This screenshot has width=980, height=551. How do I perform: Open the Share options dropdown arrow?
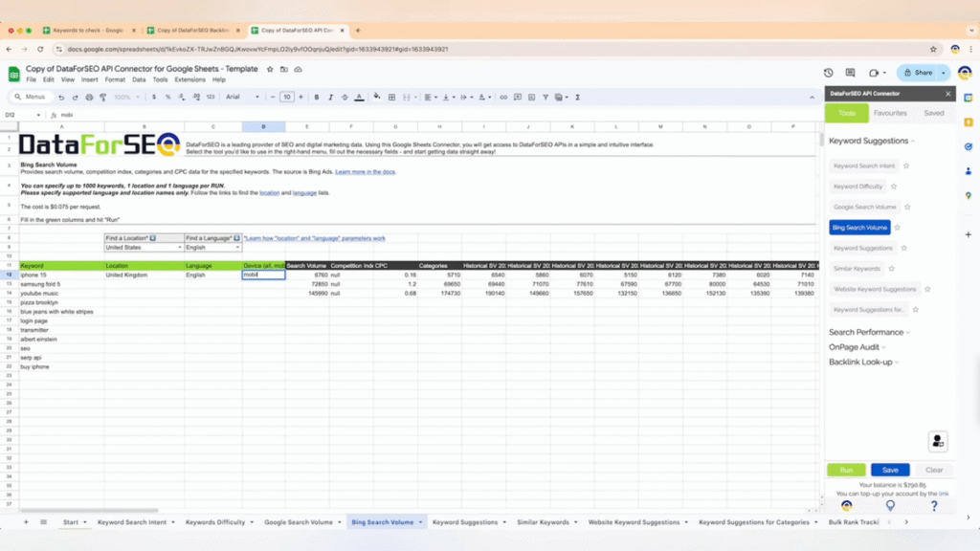tap(944, 73)
